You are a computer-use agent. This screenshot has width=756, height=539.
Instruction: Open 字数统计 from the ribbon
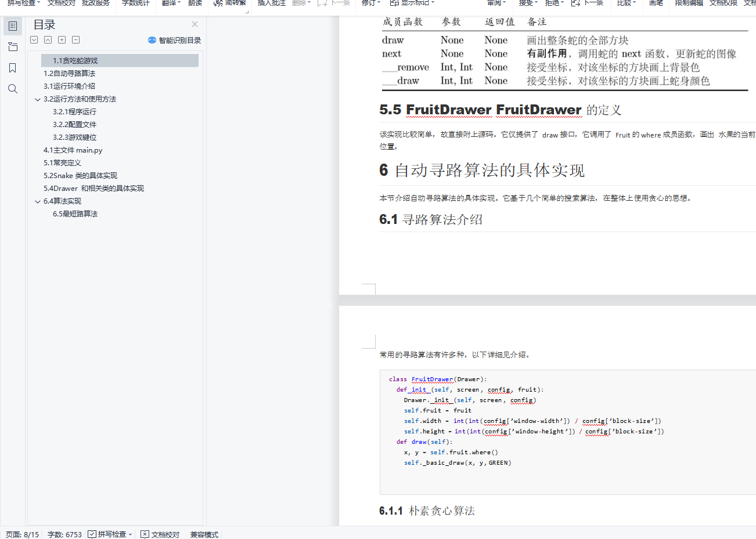[136, 3]
